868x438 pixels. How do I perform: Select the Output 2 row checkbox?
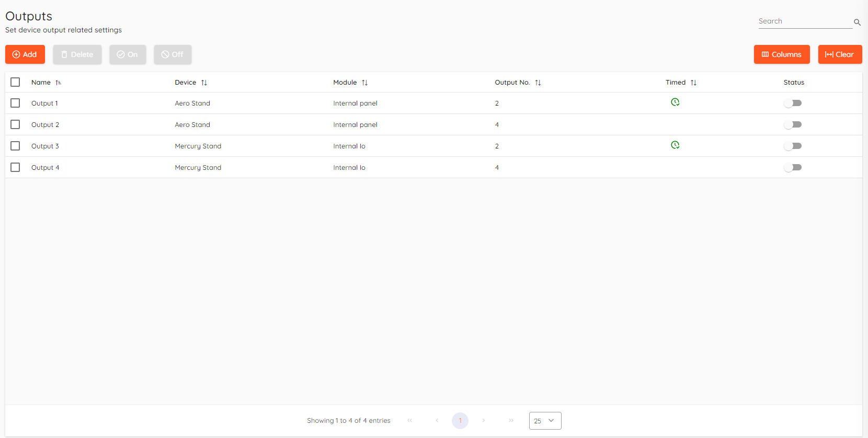pyautogui.click(x=15, y=124)
